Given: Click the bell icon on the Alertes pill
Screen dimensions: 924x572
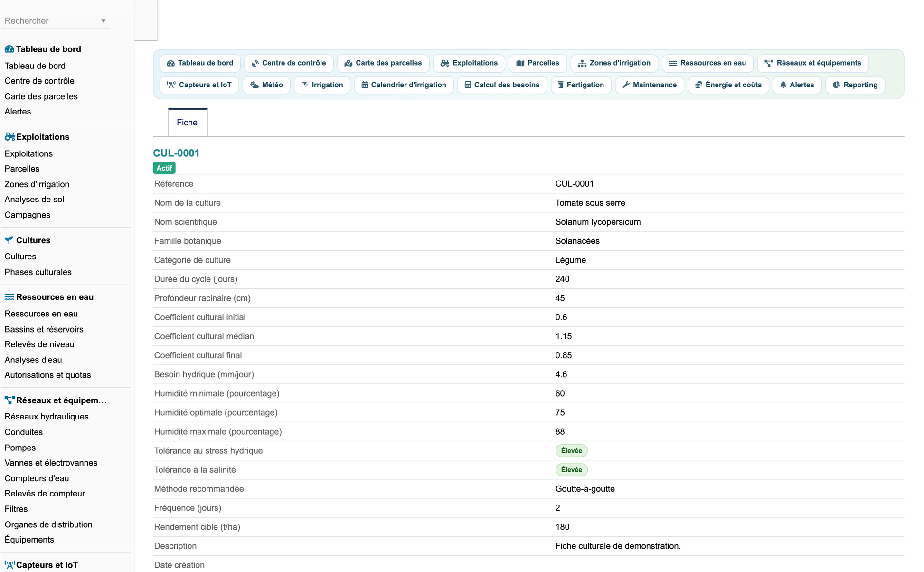Looking at the screenshot, I should click(x=783, y=85).
